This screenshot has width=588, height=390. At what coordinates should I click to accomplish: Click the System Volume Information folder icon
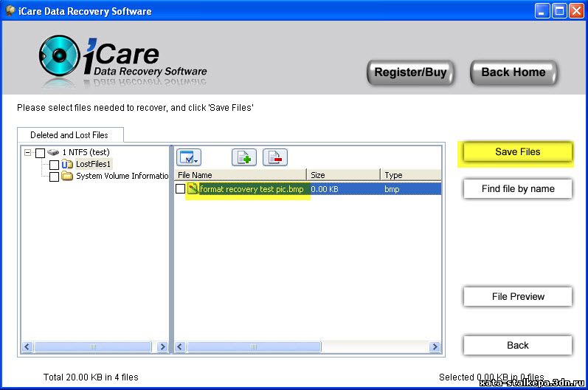pos(66,176)
